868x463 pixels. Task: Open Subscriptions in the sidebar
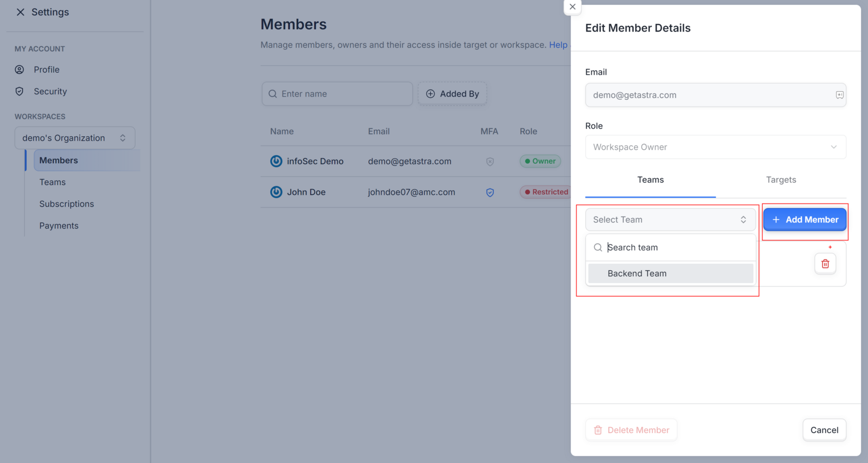pos(67,204)
